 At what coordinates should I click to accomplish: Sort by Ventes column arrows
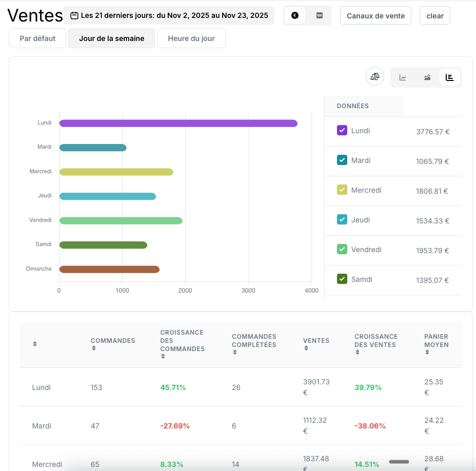click(x=306, y=349)
